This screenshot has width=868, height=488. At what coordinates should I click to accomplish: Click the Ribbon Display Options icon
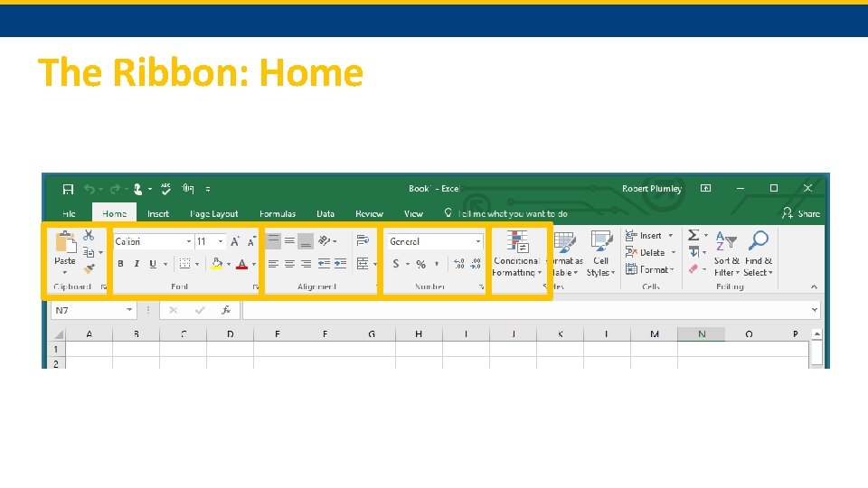pos(706,189)
